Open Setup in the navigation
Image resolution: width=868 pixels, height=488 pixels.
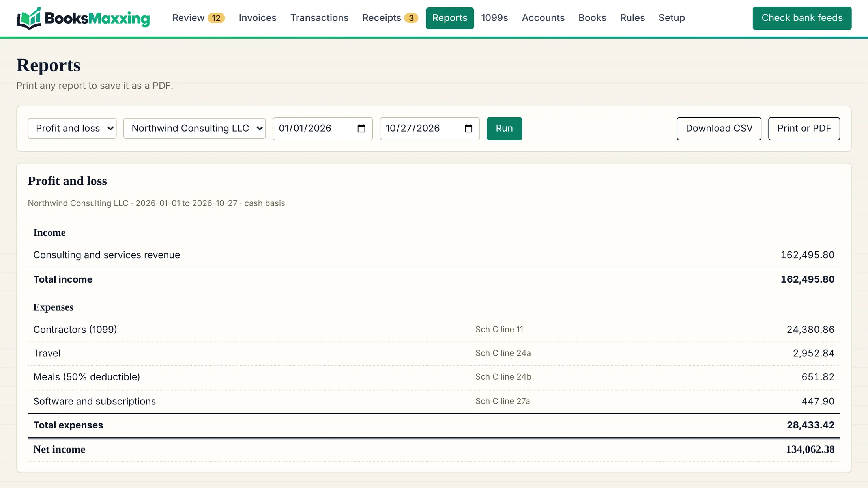672,18
